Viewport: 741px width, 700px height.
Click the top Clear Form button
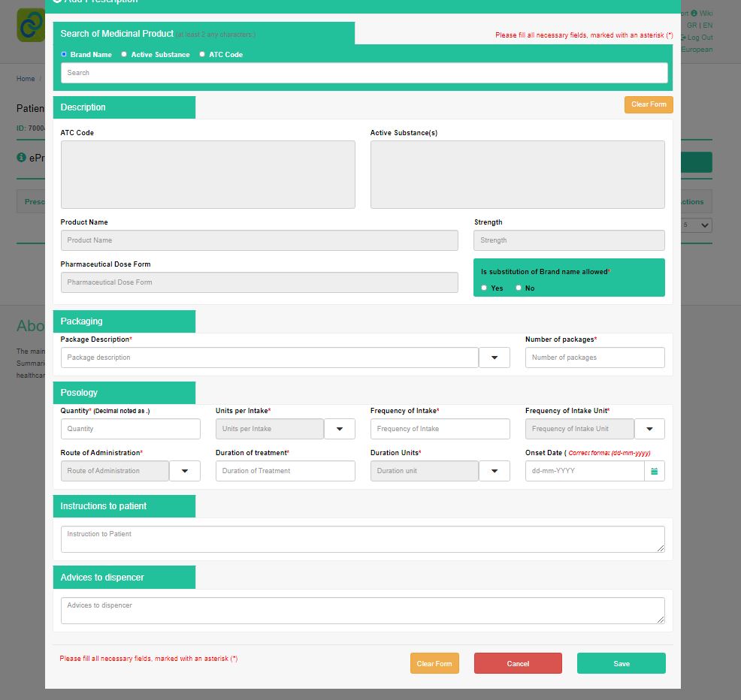coord(648,104)
